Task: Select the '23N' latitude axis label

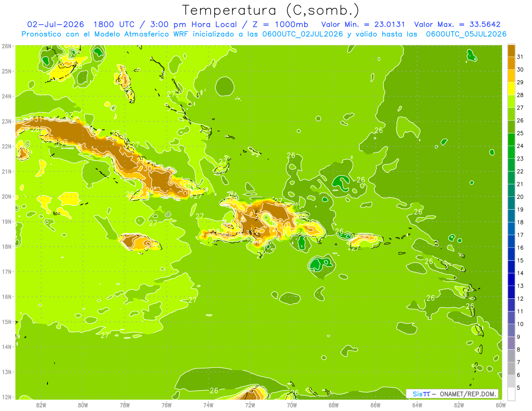Action: pyautogui.click(x=7, y=121)
